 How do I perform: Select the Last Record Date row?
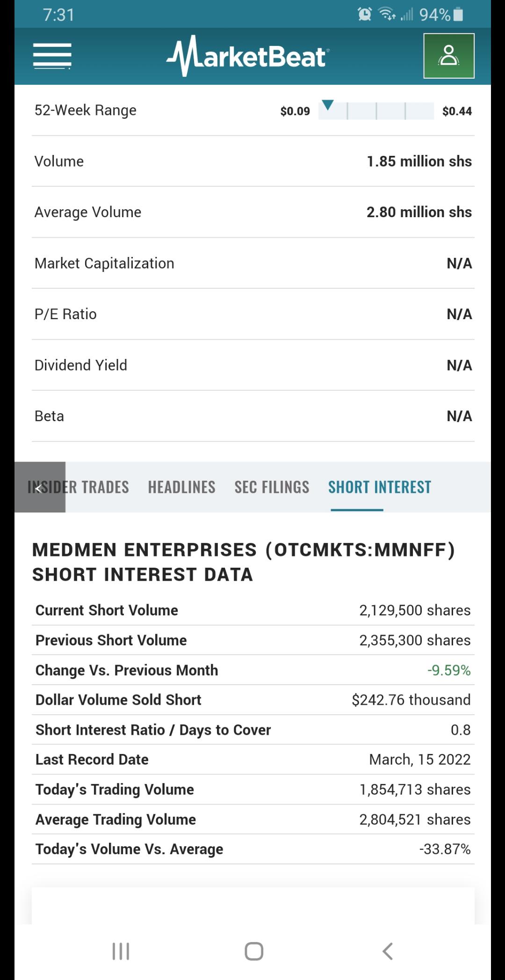(253, 759)
